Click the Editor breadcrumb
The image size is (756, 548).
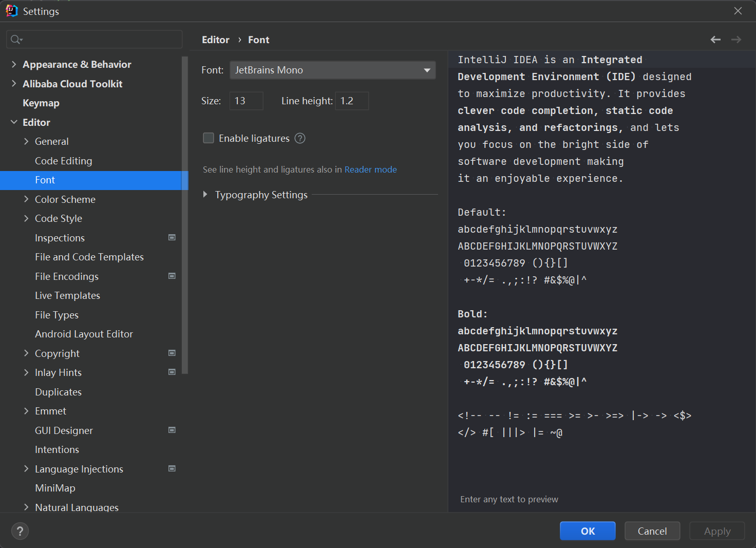216,40
